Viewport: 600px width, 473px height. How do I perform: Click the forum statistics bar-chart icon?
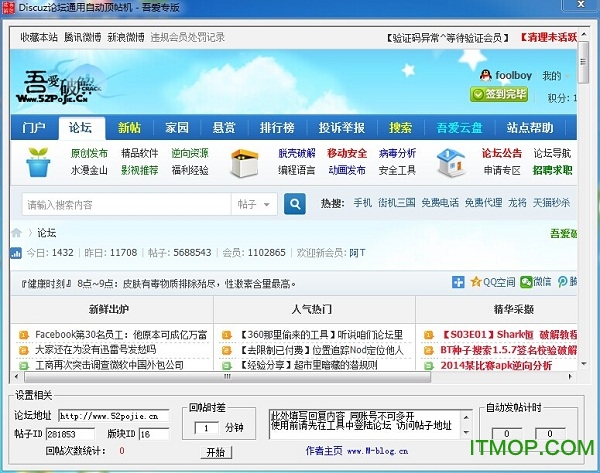click(16, 253)
